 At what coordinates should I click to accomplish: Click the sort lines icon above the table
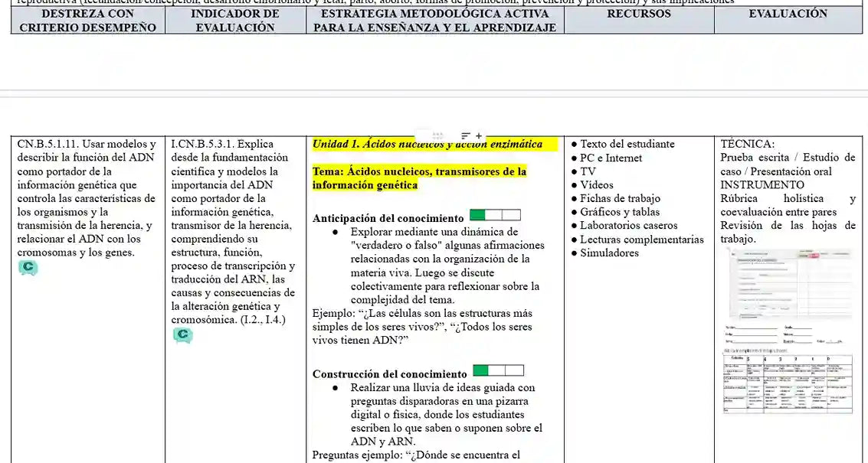coord(466,135)
